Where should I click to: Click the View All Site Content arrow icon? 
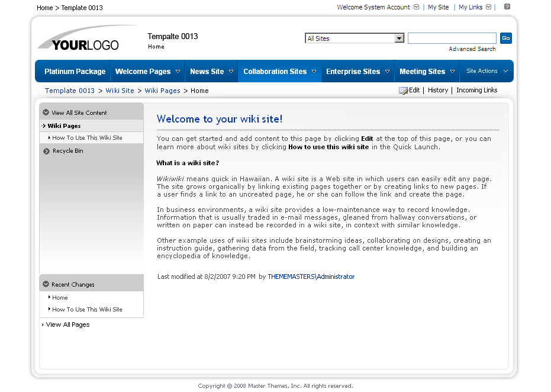[x=46, y=113]
